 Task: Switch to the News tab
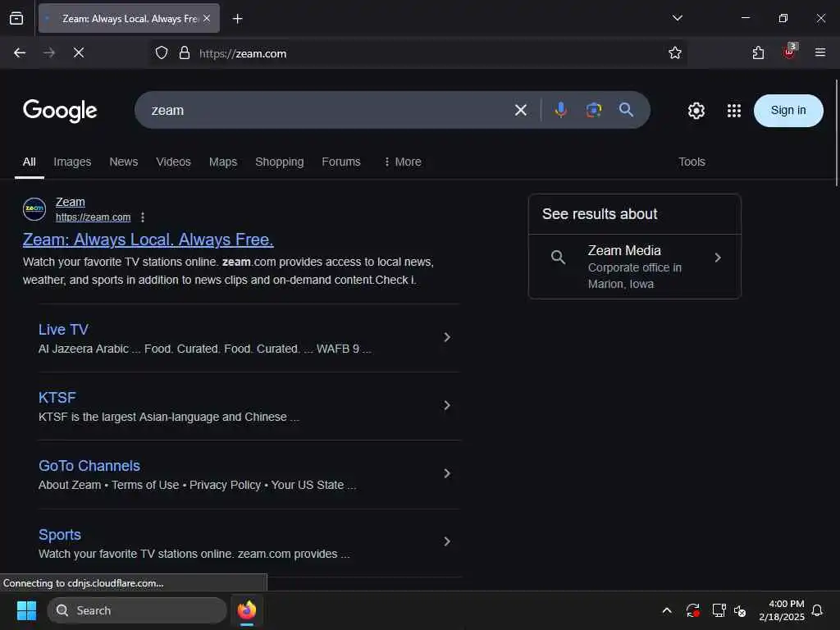(124, 162)
